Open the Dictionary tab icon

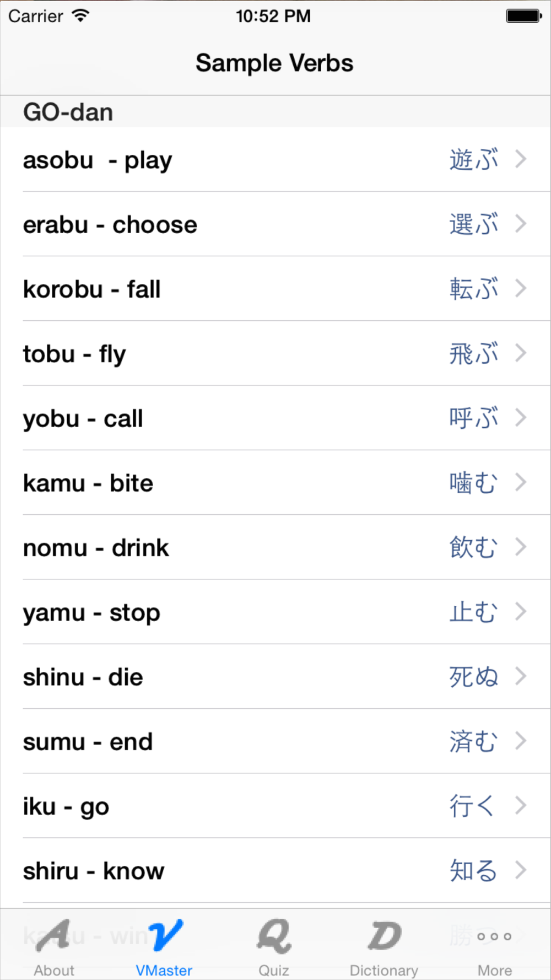point(384,936)
